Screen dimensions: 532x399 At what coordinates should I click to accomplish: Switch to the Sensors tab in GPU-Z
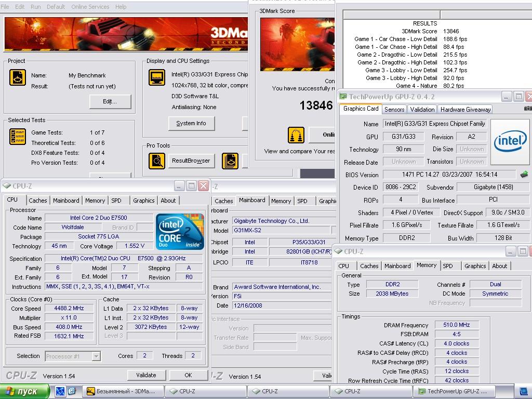[394, 110]
